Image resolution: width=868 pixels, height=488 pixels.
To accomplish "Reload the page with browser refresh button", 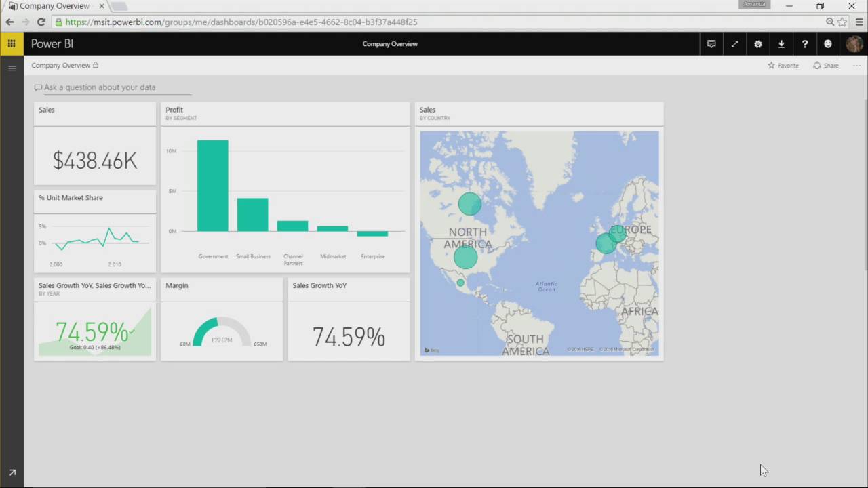I will 41,22.
